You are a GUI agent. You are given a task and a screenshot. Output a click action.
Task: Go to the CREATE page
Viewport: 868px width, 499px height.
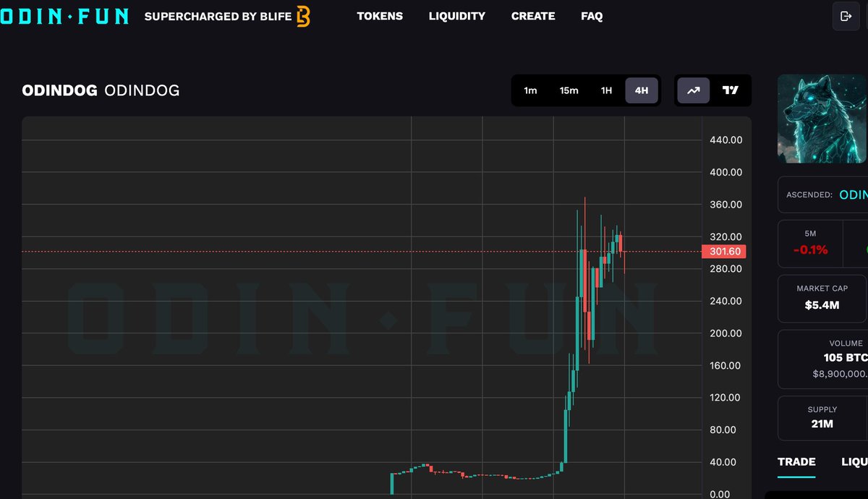pos(533,16)
